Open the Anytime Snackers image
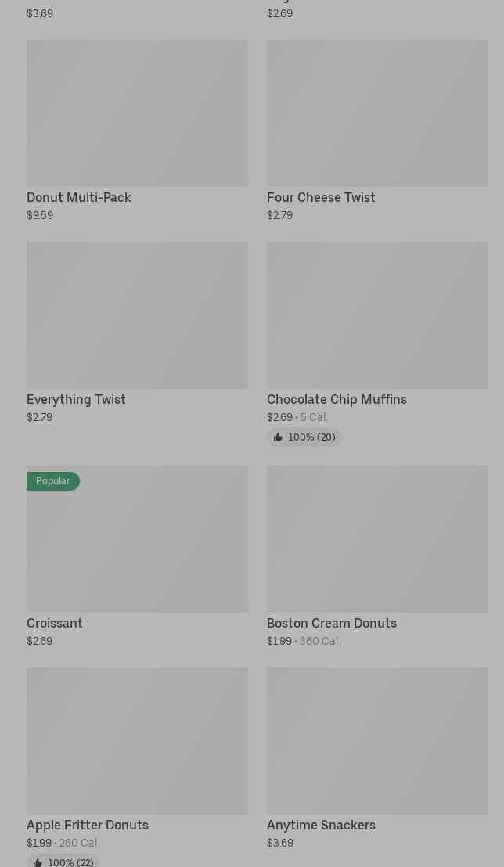504x867 pixels. tap(377, 740)
